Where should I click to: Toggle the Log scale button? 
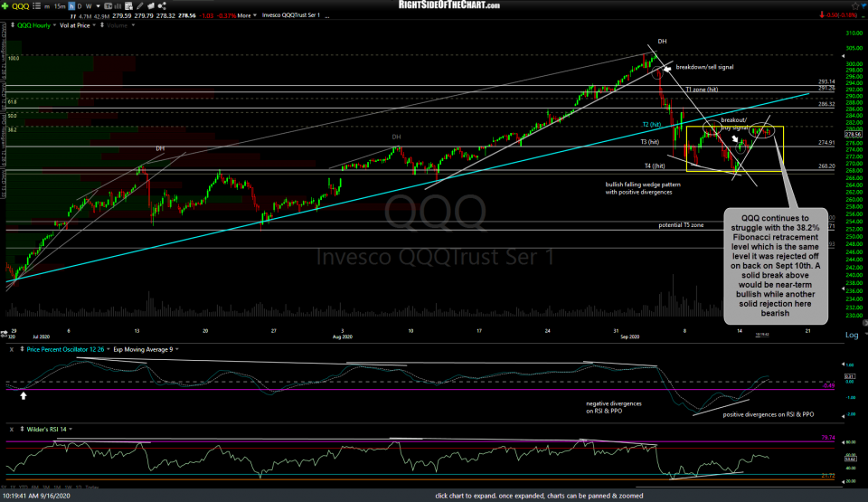coord(852,335)
